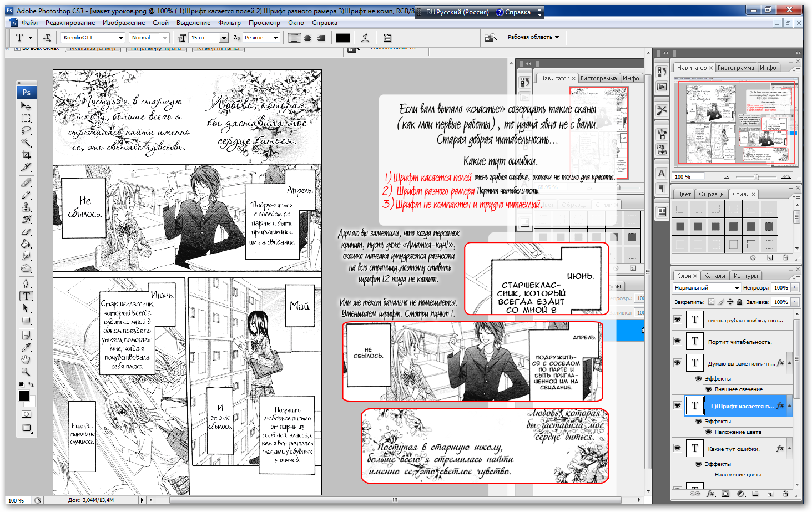The height and width of the screenshot is (512, 812).
Task: Click the RU Русский language indicator
Action: point(457,12)
